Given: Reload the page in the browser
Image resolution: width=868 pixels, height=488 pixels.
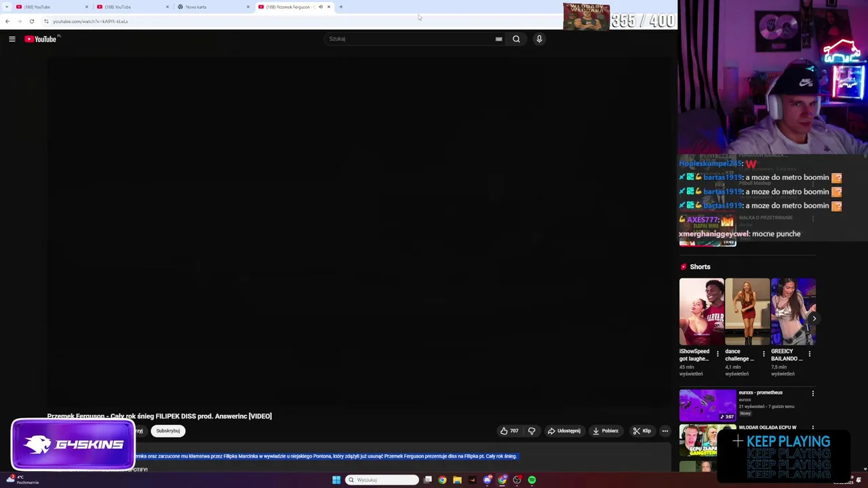Looking at the screenshot, I should click(x=31, y=21).
